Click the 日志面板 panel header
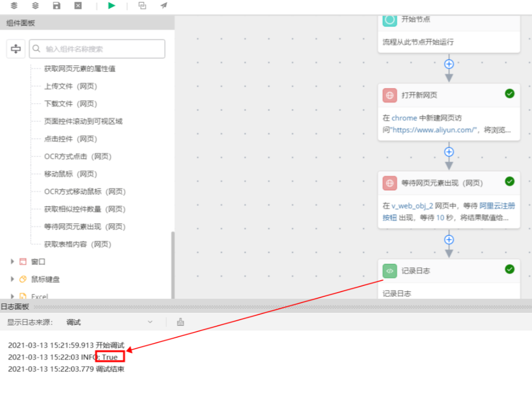The image size is (532, 403). tap(266, 307)
